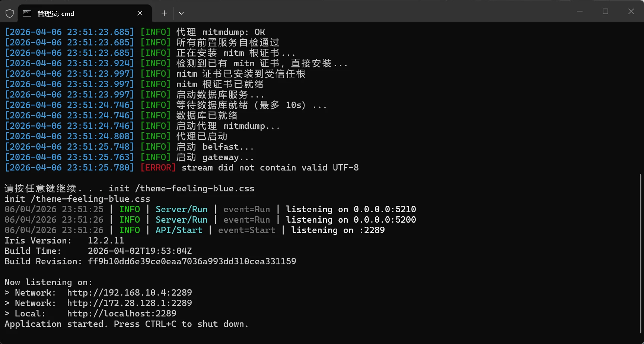Screen dimensions: 644x344
Task: Click the terminal vertical scrollbar
Action: (641, 253)
